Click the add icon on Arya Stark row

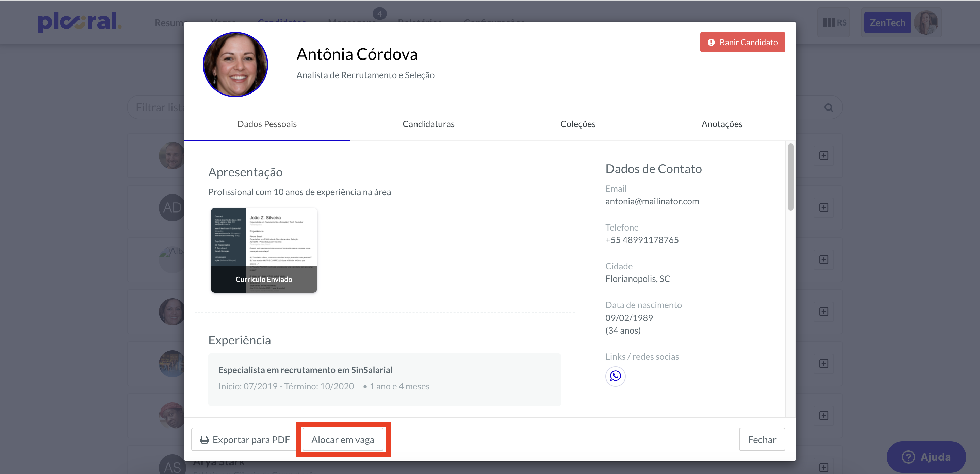point(823,468)
